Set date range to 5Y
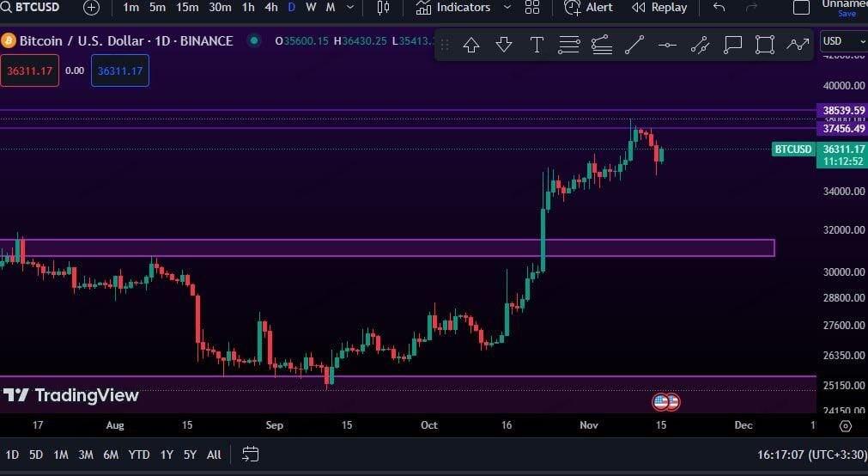 190,455
